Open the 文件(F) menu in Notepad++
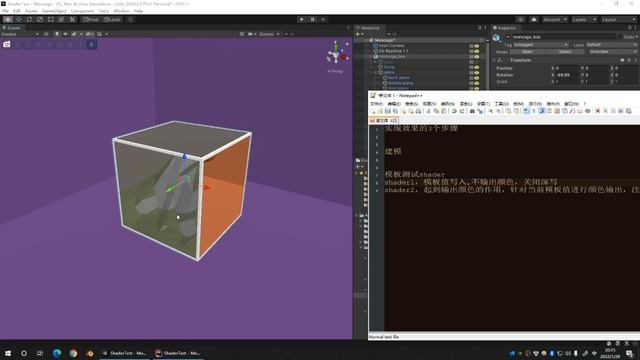640x360 pixels. [x=376, y=104]
